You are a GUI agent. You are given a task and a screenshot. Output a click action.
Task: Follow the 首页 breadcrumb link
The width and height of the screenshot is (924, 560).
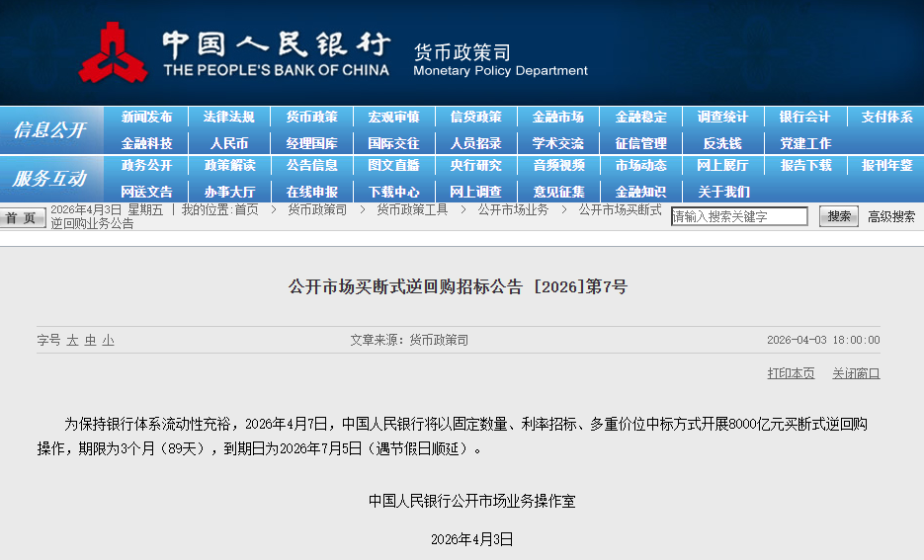pos(246,210)
